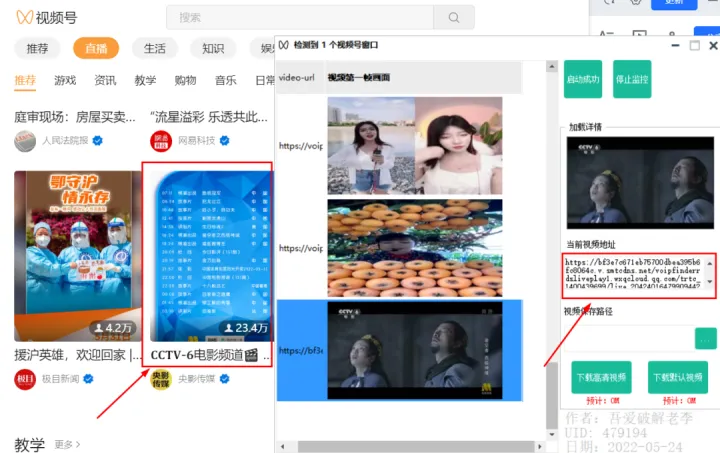Click the horizontal scrollbar right arrow
The image size is (720, 453).
(540, 446)
